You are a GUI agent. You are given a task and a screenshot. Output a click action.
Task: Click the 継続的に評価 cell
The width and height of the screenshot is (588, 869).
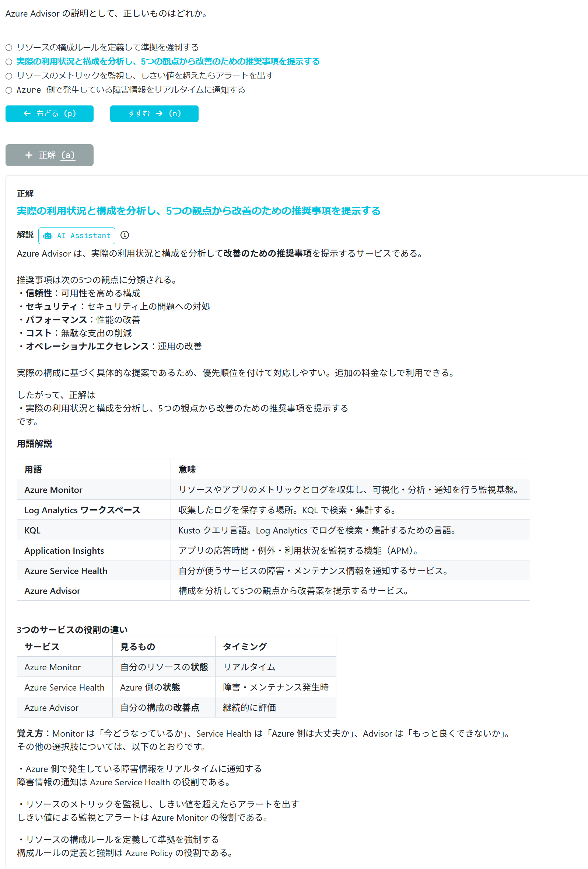pos(276,708)
